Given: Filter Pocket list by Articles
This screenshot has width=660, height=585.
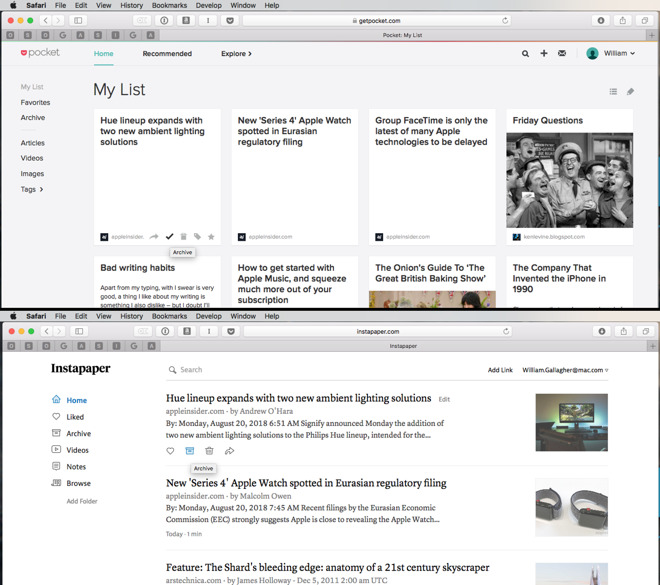Looking at the screenshot, I should [x=32, y=143].
